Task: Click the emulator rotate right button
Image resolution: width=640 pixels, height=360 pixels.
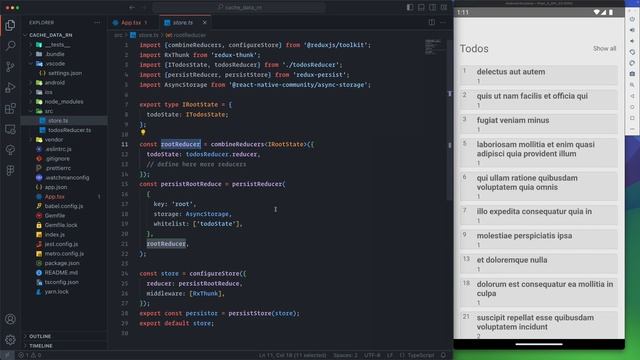Action: point(632,63)
